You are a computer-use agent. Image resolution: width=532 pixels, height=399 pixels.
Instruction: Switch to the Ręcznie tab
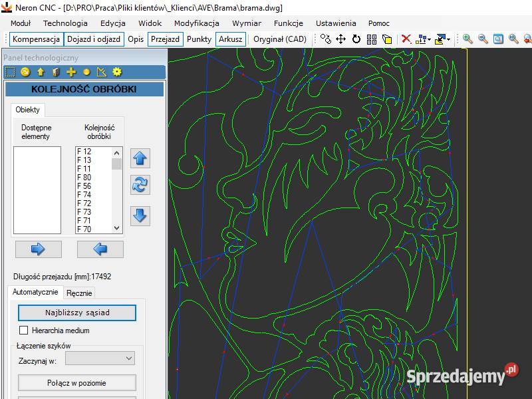click(x=79, y=293)
